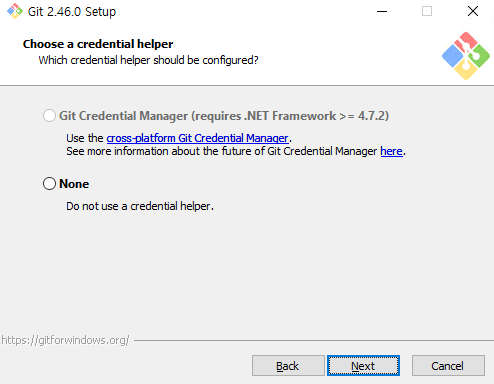The width and height of the screenshot is (494, 384).
Task: Click "Which credential helper should be configured?" text
Action: click(148, 60)
